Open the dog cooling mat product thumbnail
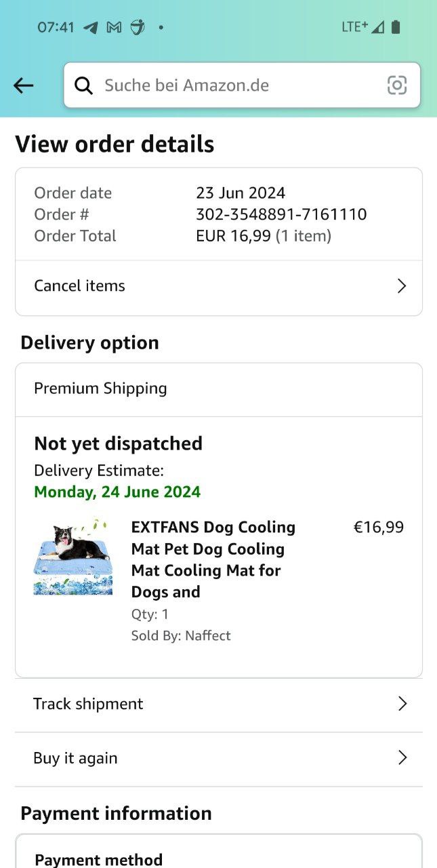This screenshot has width=437, height=868. pos(72,557)
